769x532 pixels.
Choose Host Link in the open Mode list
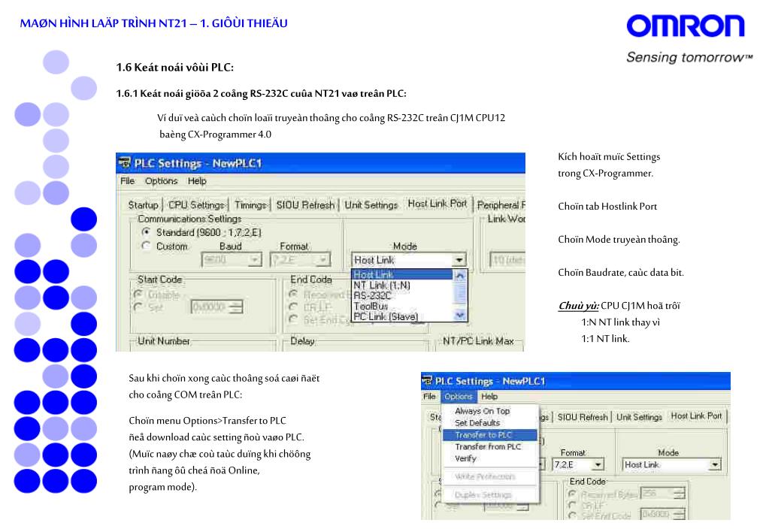pyautogui.click(x=402, y=274)
